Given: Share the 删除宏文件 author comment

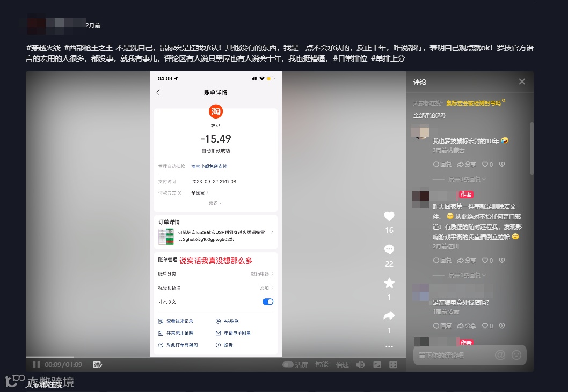Looking at the screenshot, I should pos(467,260).
